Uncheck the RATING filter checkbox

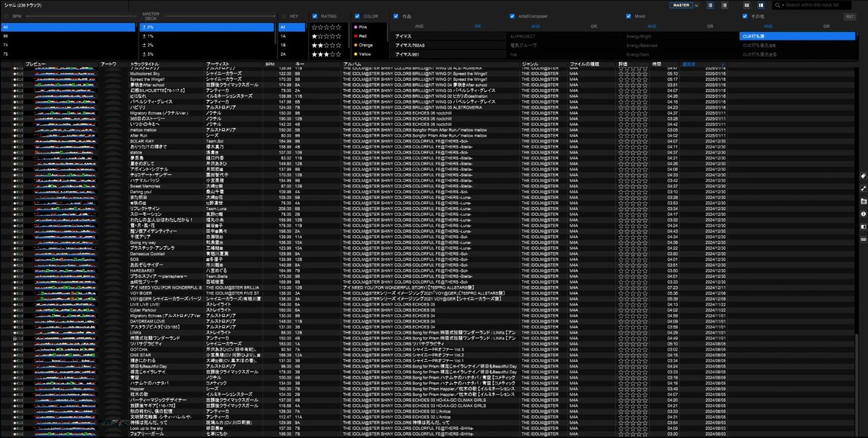click(x=315, y=16)
